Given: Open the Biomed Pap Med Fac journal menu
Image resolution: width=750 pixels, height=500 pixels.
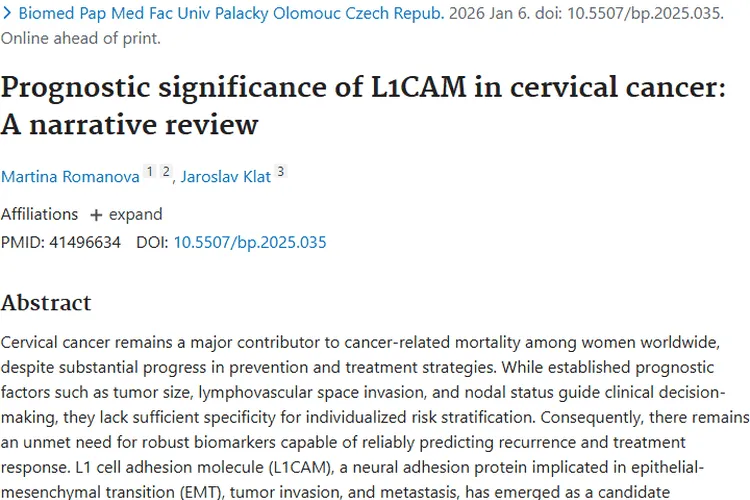Looking at the screenshot, I should (x=230, y=16).
